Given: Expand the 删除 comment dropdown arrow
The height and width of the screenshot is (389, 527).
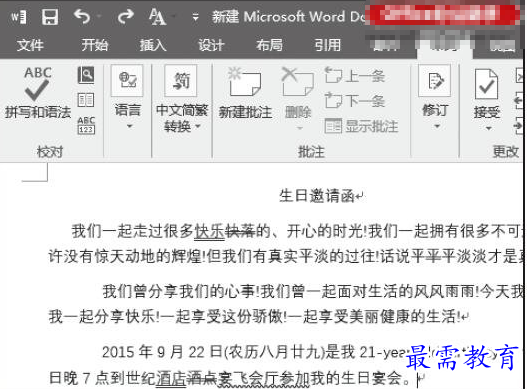Looking at the screenshot, I should 300,128.
